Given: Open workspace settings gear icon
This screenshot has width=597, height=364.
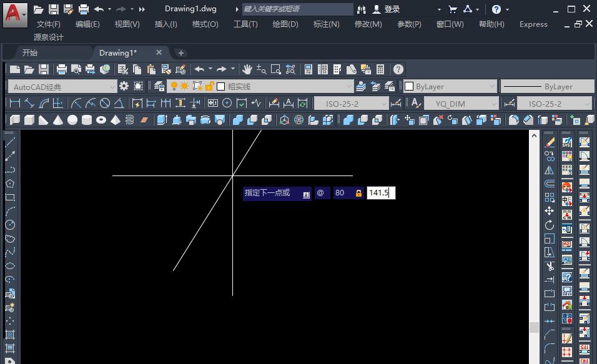Looking at the screenshot, I should pos(124,86).
